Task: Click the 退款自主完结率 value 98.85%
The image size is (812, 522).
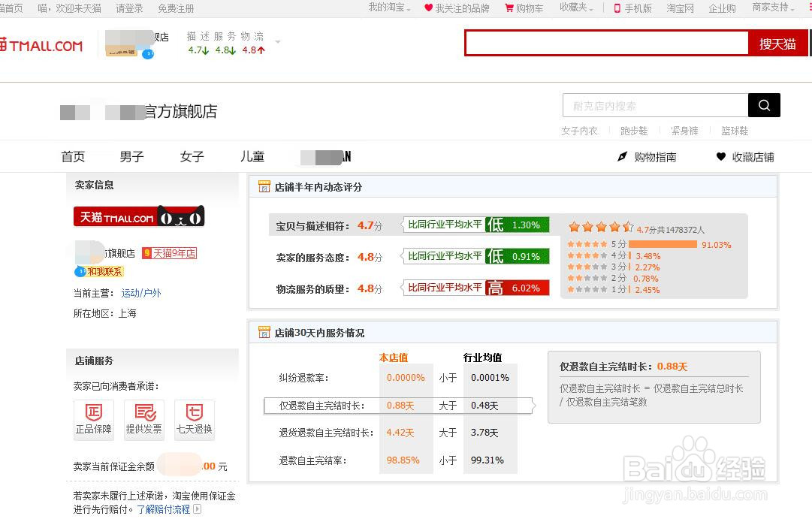Action: [403, 460]
